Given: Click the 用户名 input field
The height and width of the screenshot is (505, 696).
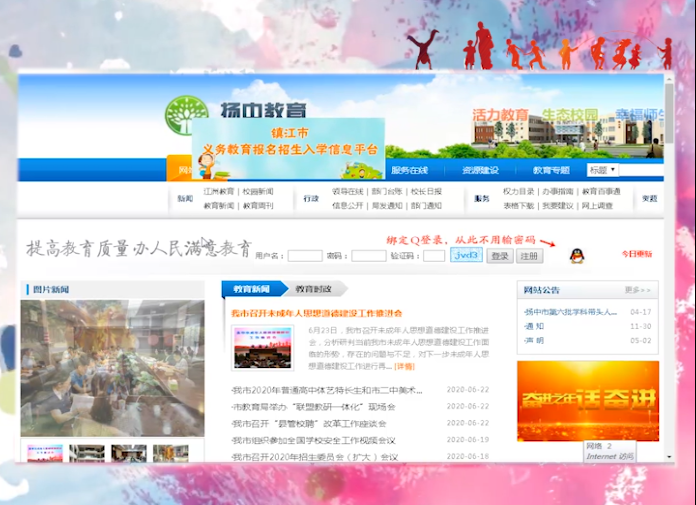Looking at the screenshot, I should click(x=305, y=256).
